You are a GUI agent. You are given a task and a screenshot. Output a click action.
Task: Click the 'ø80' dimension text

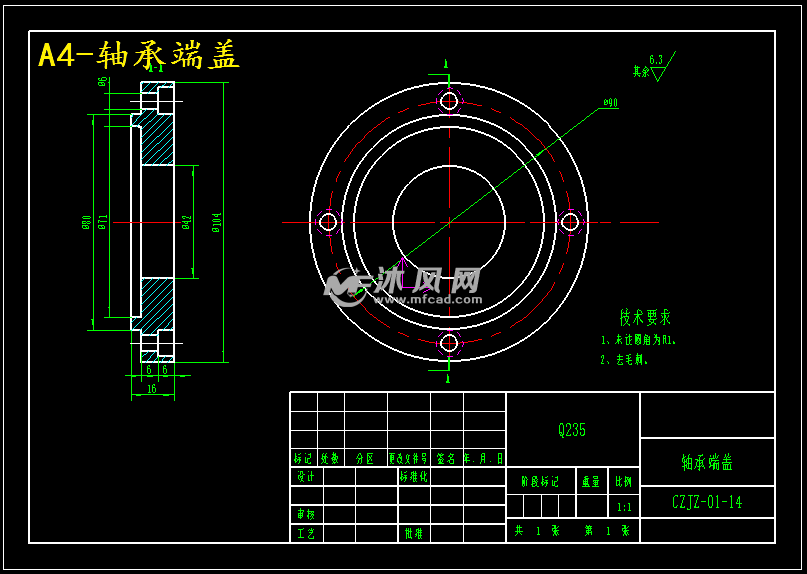tap(86, 222)
